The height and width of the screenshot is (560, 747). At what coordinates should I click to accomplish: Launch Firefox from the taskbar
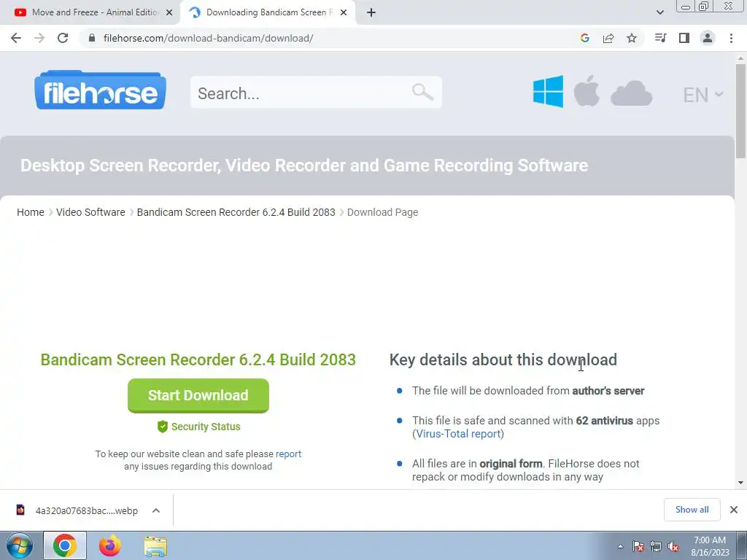tap(110, 545)
